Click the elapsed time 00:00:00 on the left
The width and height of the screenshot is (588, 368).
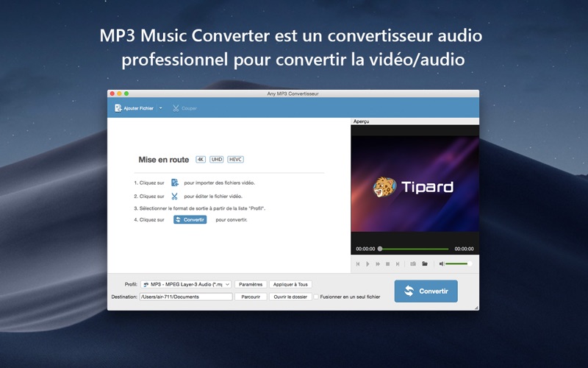click(365, 249)
